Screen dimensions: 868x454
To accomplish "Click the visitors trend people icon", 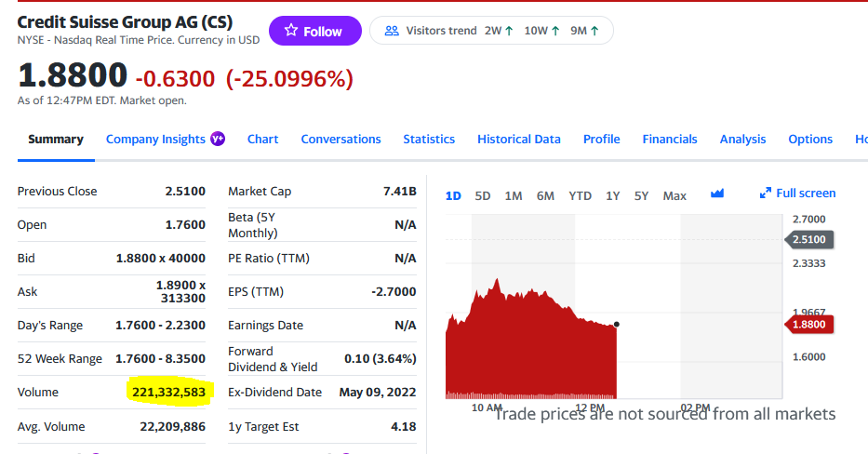I will pyautogui.click(x=392, y=31).
